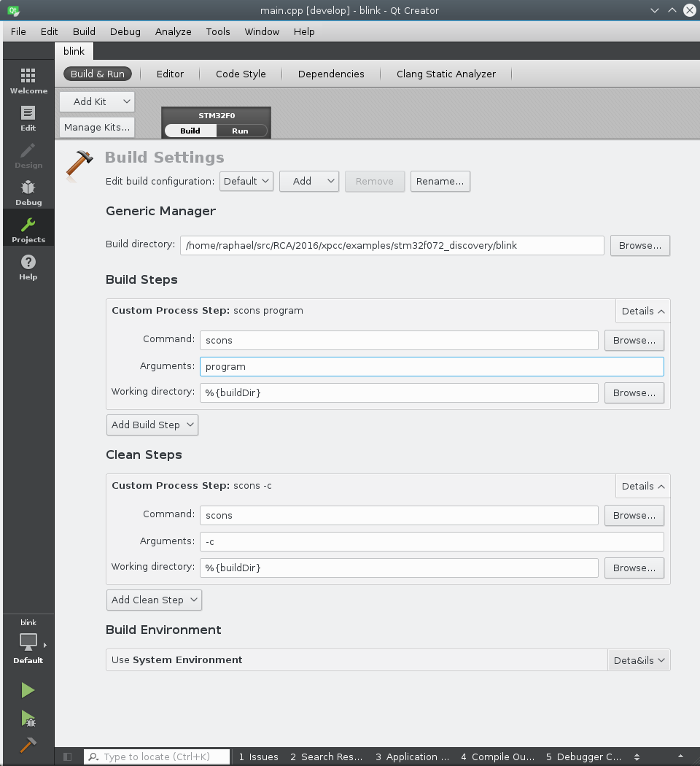Collapse Details of scons program build step
The height and width of the screenshot is (766, 700).
coord(643,312)
